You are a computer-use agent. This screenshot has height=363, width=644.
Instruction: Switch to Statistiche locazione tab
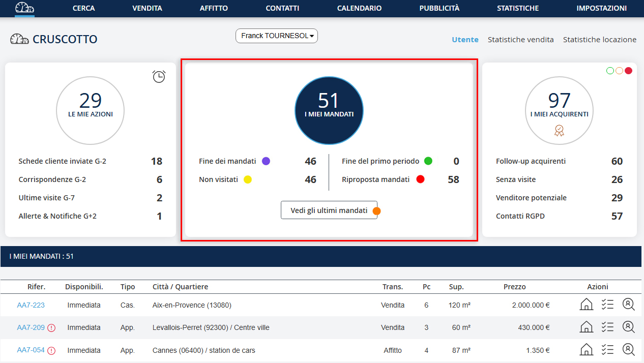pyautogui.click(x=599, y=40)
